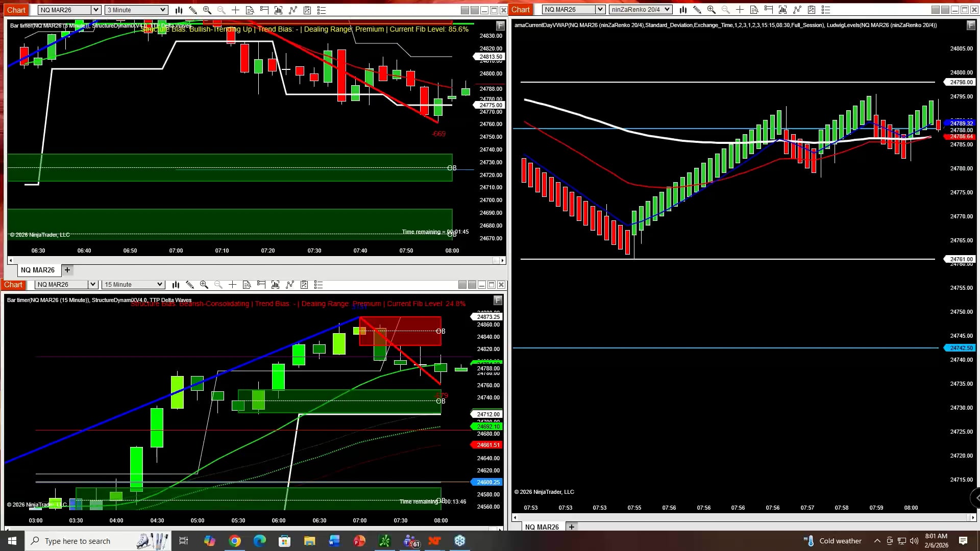Open data box in 15 Minute chart

(247, 285)
